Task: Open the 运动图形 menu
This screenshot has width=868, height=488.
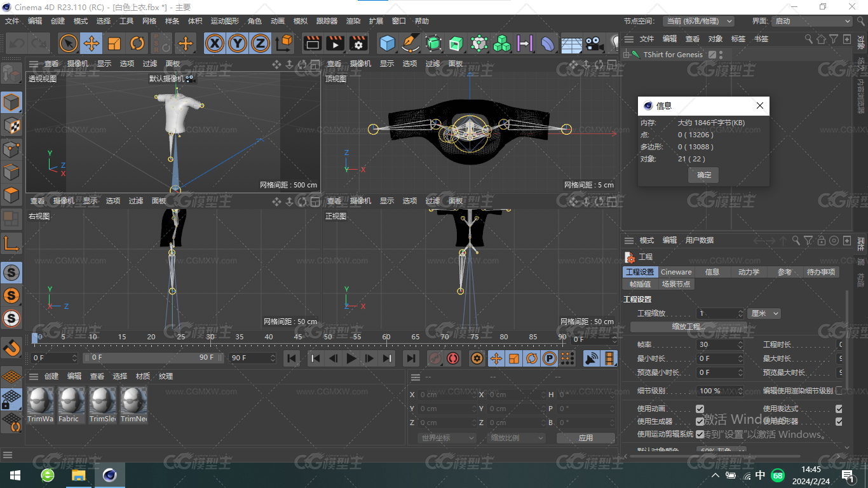Action: click(224, 21)
